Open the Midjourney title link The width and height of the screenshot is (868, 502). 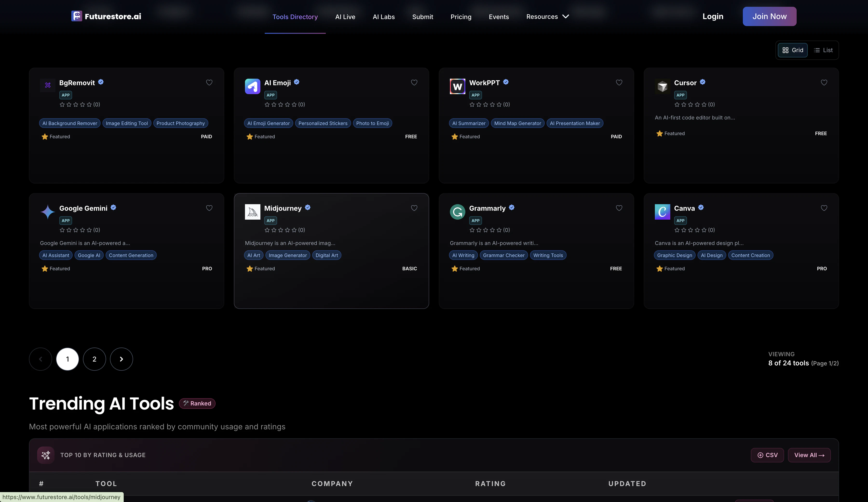pyautogui.click(x=283, y=208)
